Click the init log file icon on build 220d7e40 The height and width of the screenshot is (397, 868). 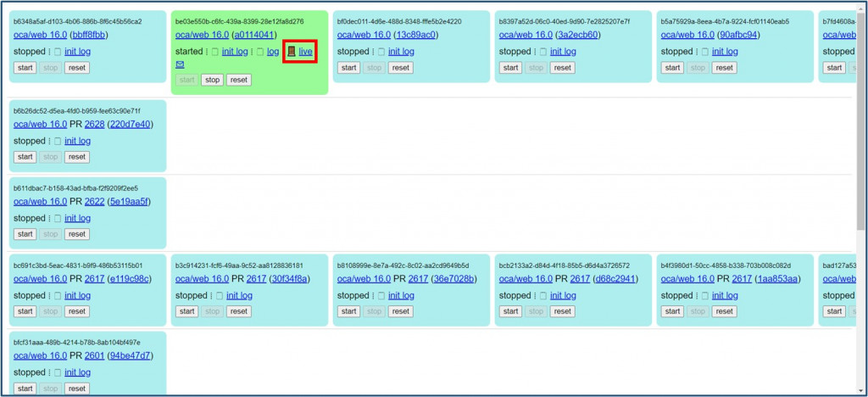click(x=58, y=141)
